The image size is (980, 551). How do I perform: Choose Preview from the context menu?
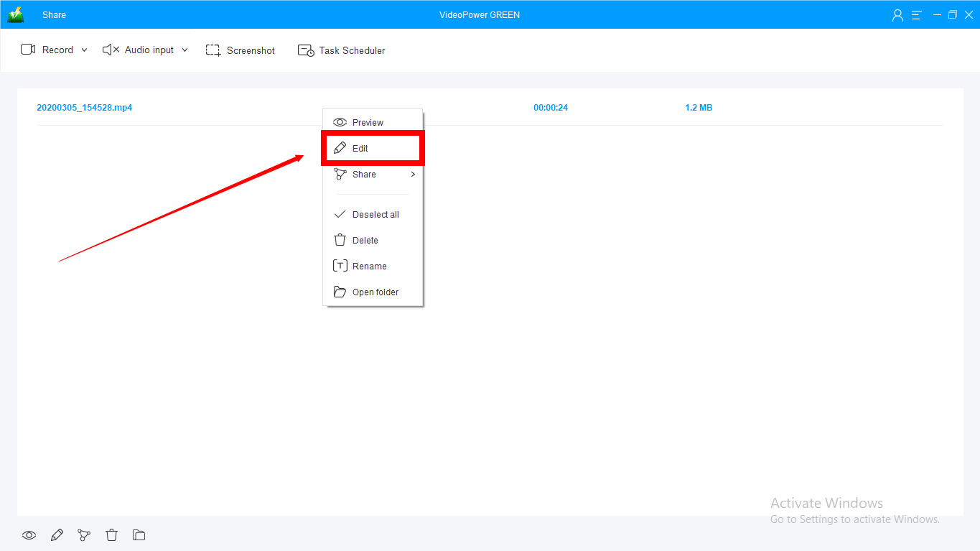pyautogui.click(x=368, y=123)
